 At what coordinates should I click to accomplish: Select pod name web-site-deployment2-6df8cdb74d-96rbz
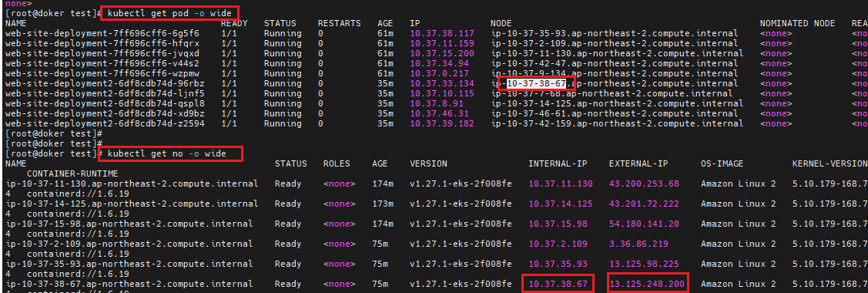(x=105, y=83)
